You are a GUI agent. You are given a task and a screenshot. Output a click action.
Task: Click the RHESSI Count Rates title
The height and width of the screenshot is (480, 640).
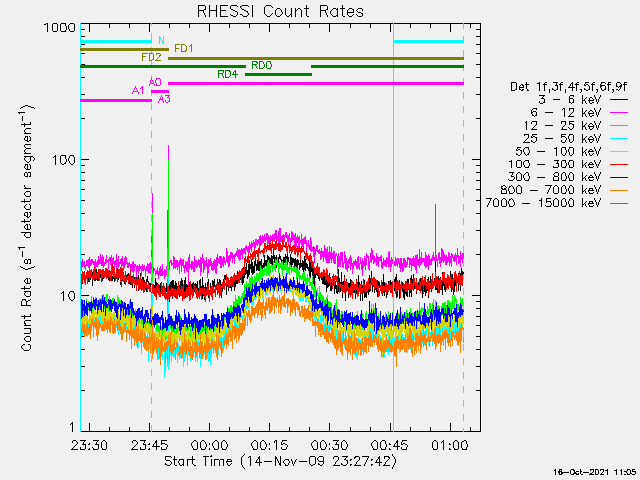[x=280, y=11]
